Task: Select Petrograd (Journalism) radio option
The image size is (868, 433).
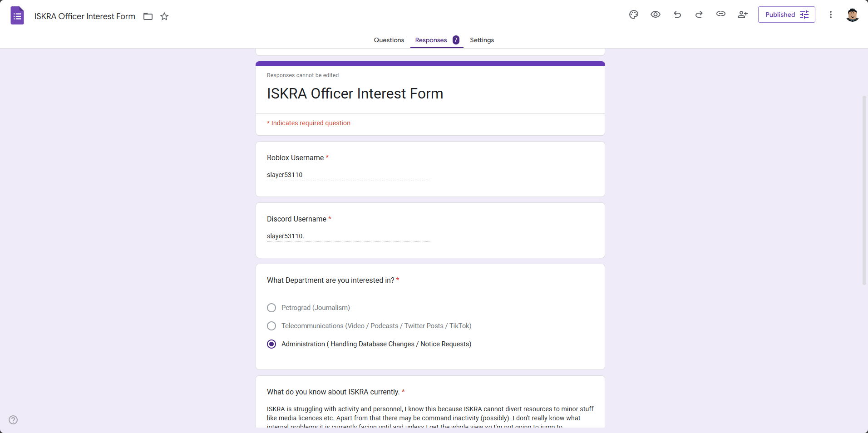Action: (x=271, y=308)
